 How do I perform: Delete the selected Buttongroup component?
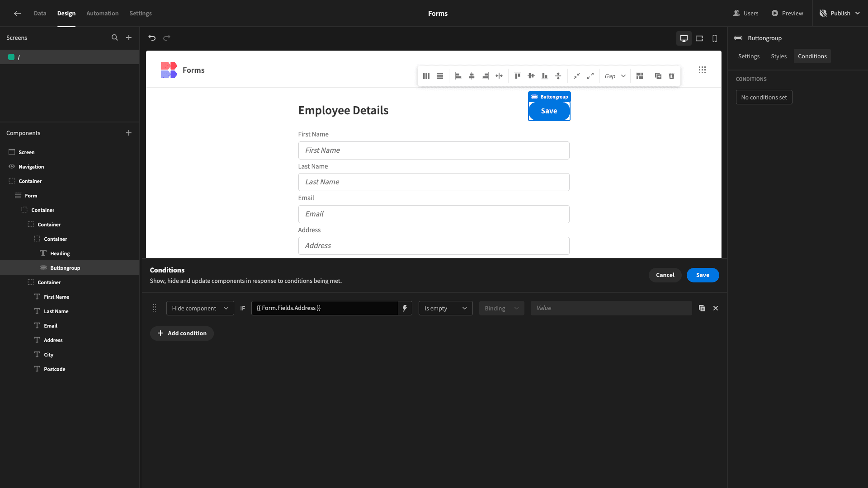[672, 76]
